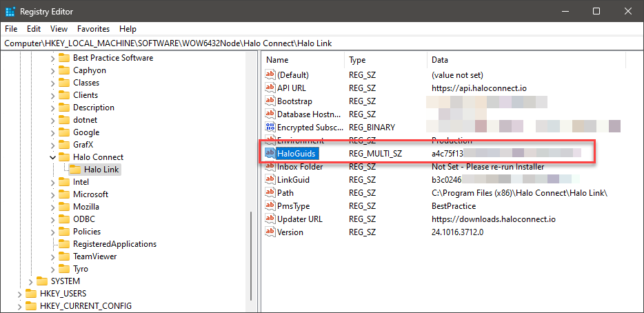The width and height of the screenshot is (644, 313).
Task: Open the Help menu
Action: (128, 29)
